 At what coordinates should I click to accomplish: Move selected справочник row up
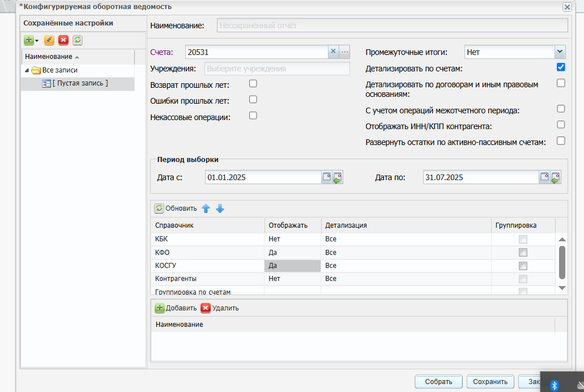click(x=206, y=208)
